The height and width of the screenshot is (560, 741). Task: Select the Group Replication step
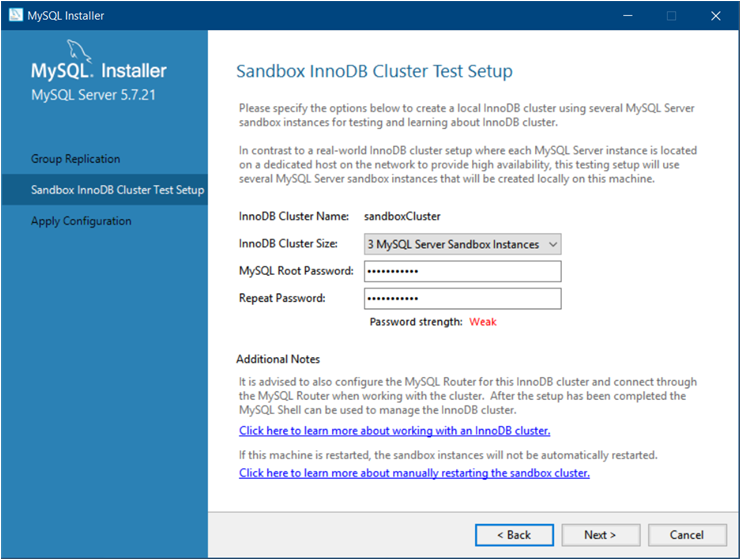[75, 159]
